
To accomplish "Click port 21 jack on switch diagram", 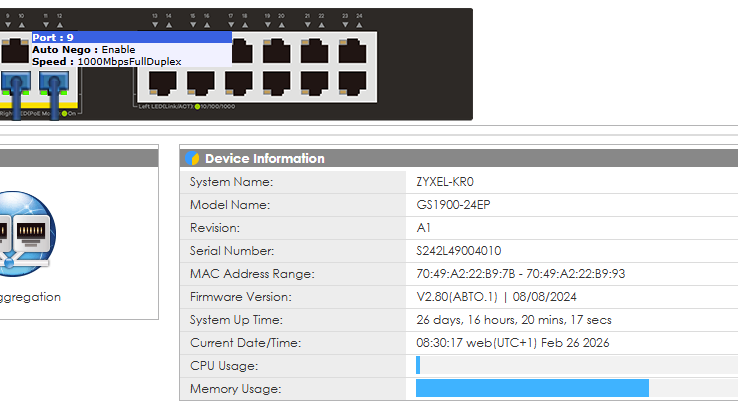I will pos(314,51).
